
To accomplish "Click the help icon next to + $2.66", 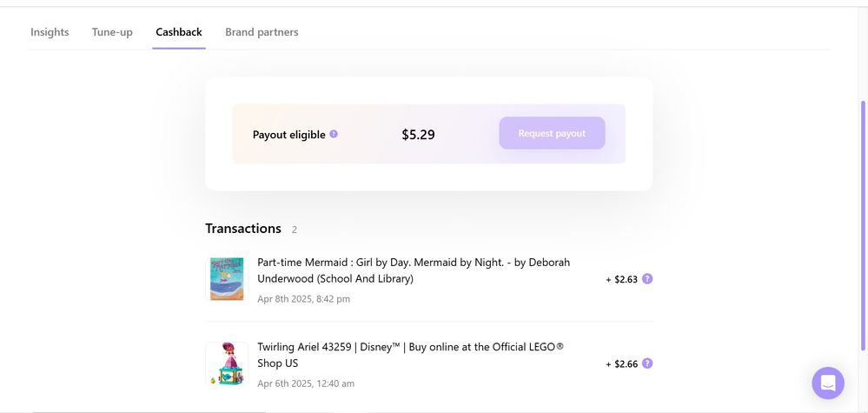I will (x=647, y=363).
